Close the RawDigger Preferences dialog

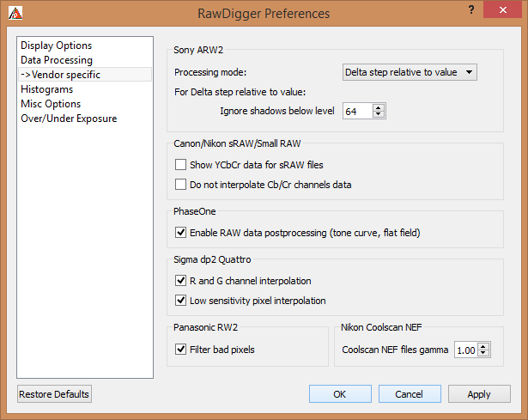pos(503,9)
